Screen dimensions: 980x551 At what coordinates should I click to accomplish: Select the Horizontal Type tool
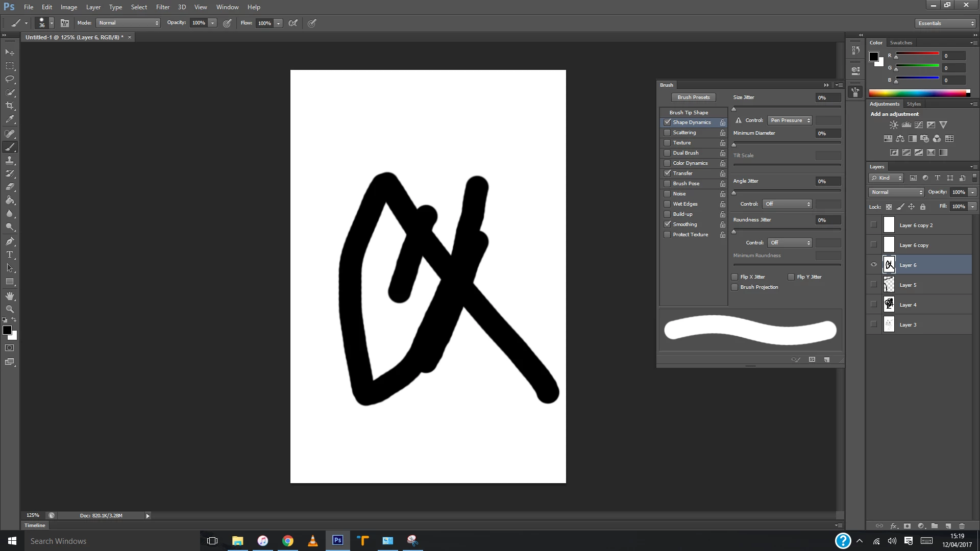tap(10, 255)
